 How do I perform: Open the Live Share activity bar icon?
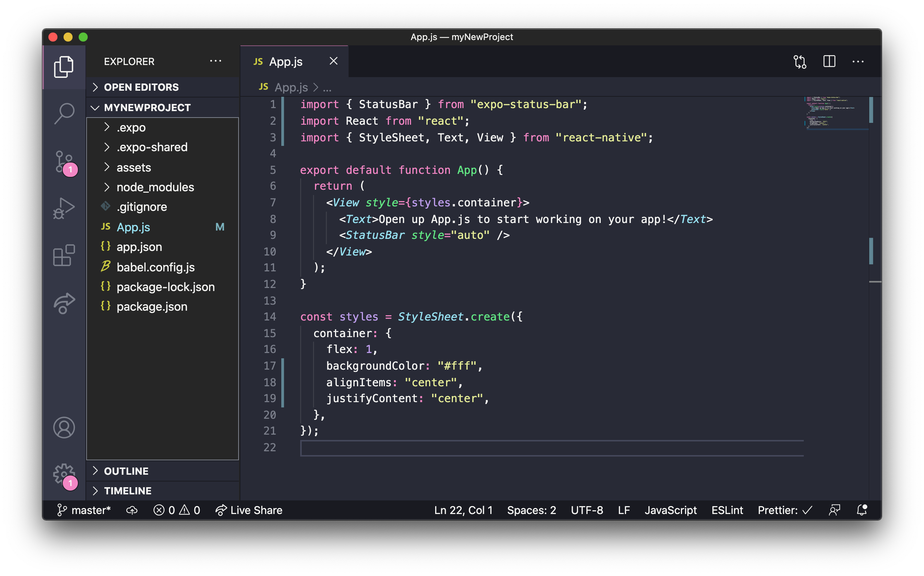coord(64,303)
